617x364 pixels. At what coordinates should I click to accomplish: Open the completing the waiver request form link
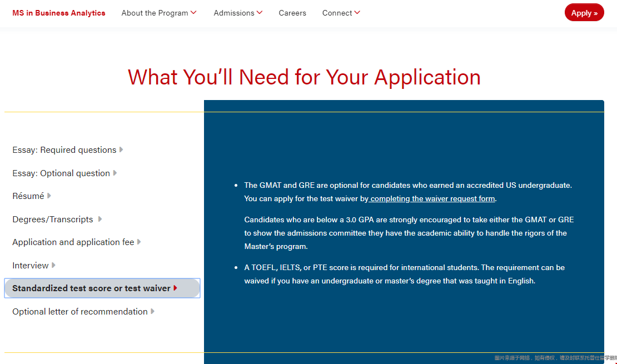click(432, 199)
